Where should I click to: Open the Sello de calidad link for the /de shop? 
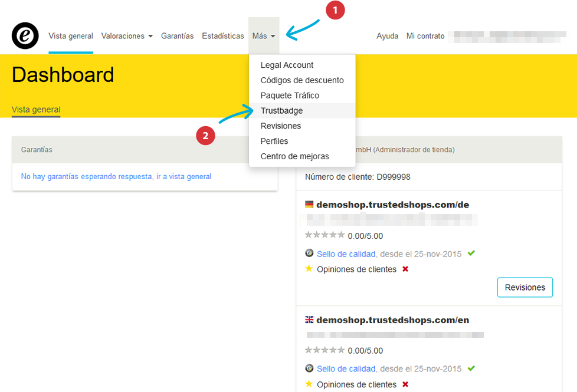pos(346,254)
